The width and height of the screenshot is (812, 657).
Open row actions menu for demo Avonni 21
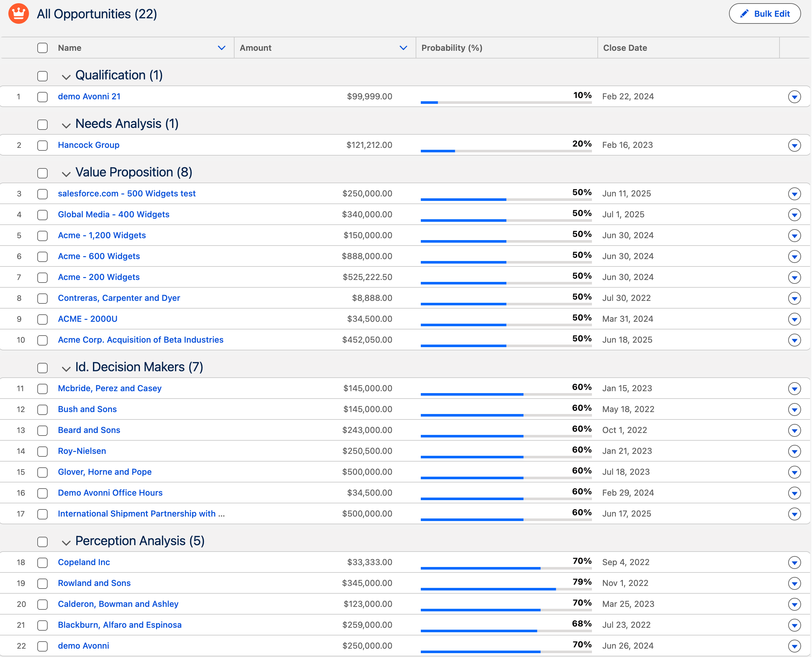coord(794,96)
